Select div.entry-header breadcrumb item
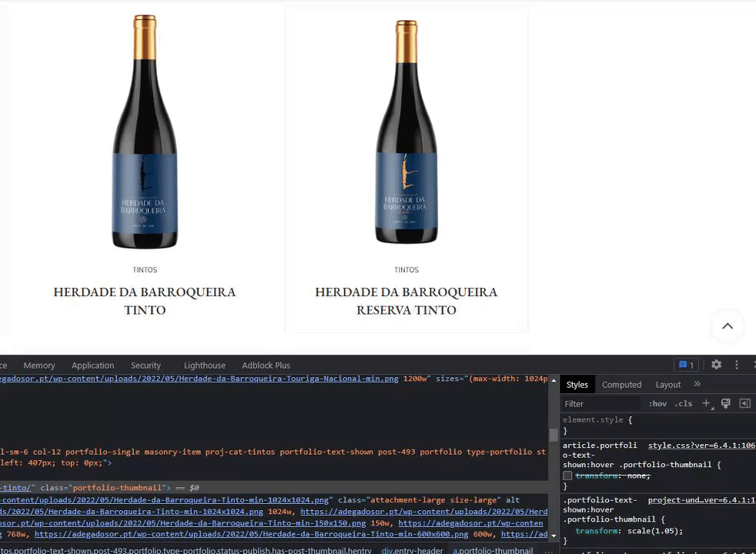The image size is (756, 554). [412, 550]
